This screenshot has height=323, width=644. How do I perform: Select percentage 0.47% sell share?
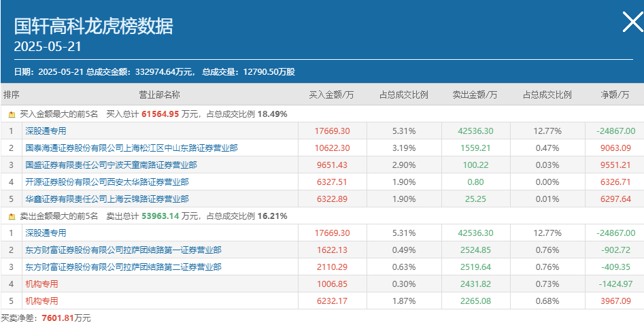tap(547, 148)
